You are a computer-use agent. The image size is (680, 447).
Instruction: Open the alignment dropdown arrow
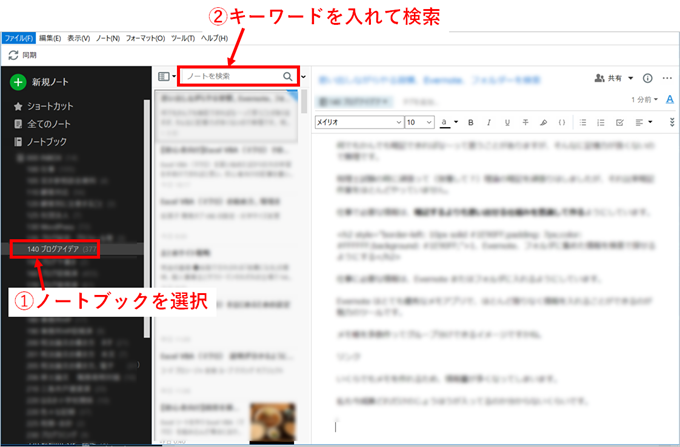click(x=650, y=122)
